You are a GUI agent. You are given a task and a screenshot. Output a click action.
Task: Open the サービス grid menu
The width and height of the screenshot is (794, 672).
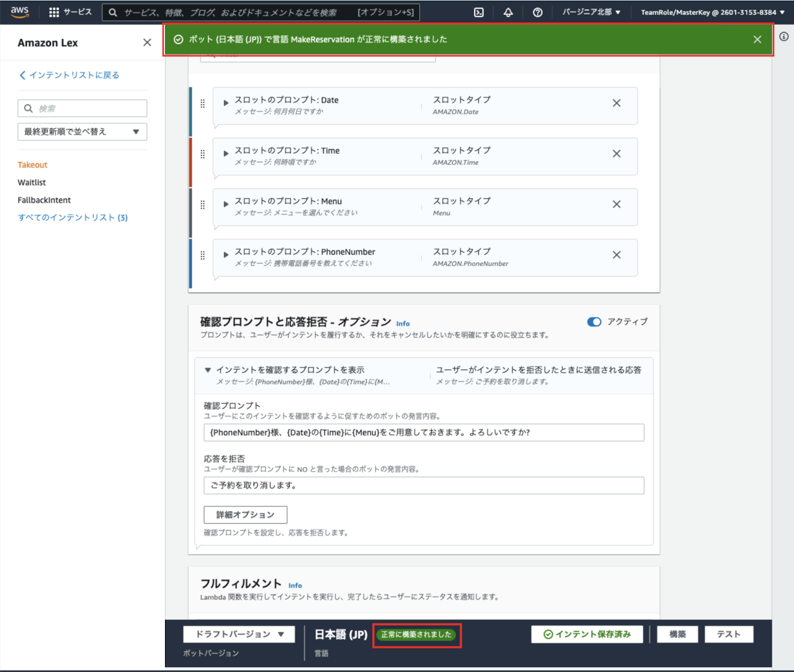pos(70,12)
